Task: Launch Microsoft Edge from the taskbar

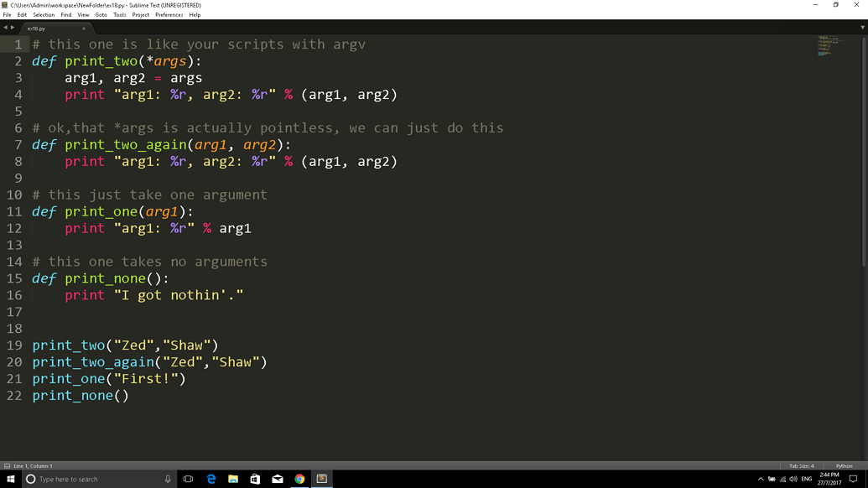Action: click(x=211, y=478)
